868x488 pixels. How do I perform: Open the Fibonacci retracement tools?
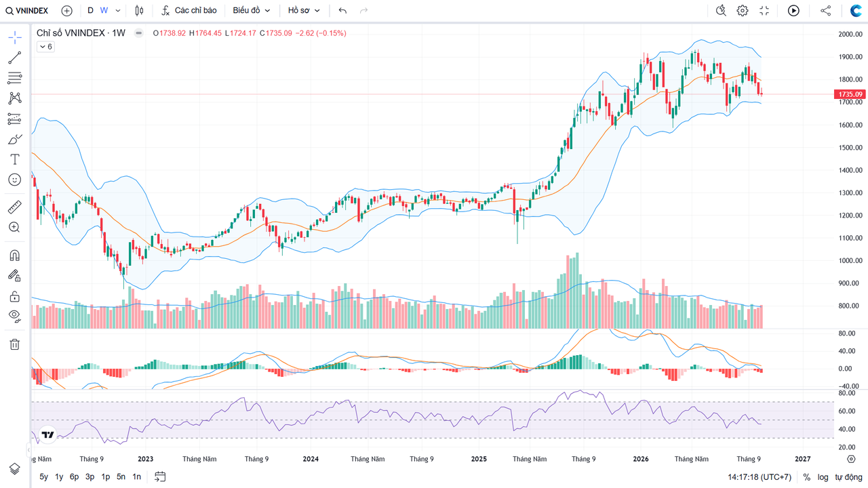(15, 78)
